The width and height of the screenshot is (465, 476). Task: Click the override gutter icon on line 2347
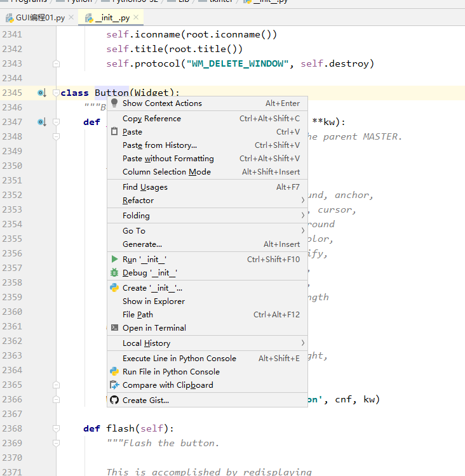pyautogui.click(x=42, y=122)
